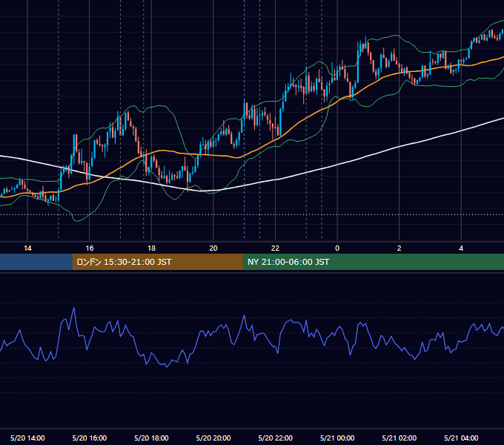Click the 5/21 02:00 date label
Viewport: 504px width, 445px height.
399,438
